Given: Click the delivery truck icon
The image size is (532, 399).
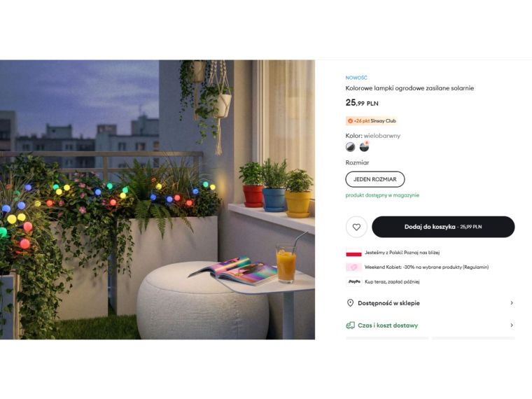Looking at the screenshot, I should [350, 325].
